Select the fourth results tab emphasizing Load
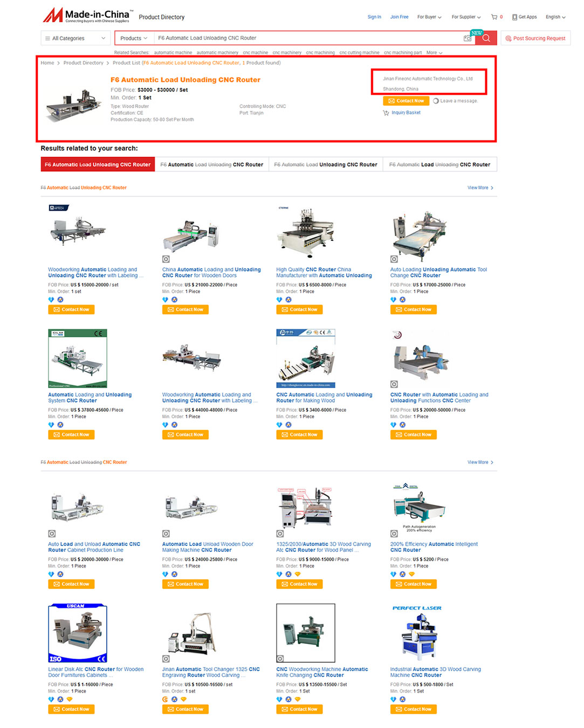This screenshot has width=584, height=728. click(x=440, y=165)
